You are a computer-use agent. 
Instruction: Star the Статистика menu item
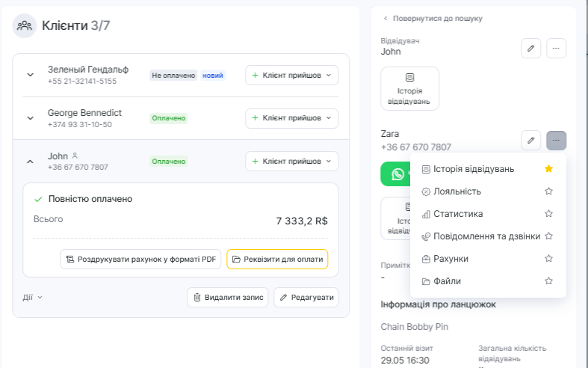tap(548, 214)
